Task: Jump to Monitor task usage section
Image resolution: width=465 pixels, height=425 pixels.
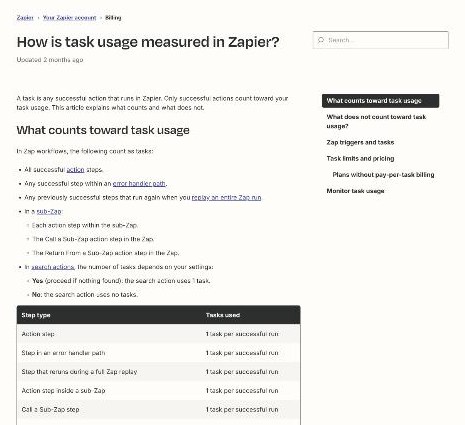Action: click(355, 191)
